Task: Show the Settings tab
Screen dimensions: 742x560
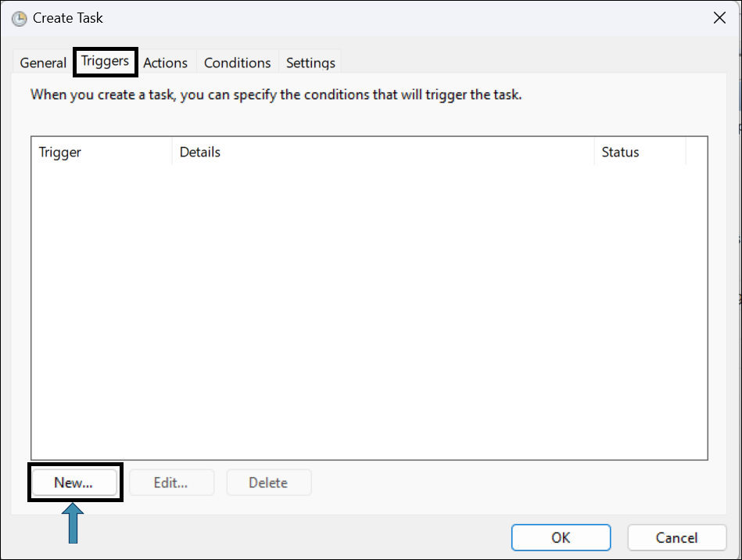Action: [310, 63]
